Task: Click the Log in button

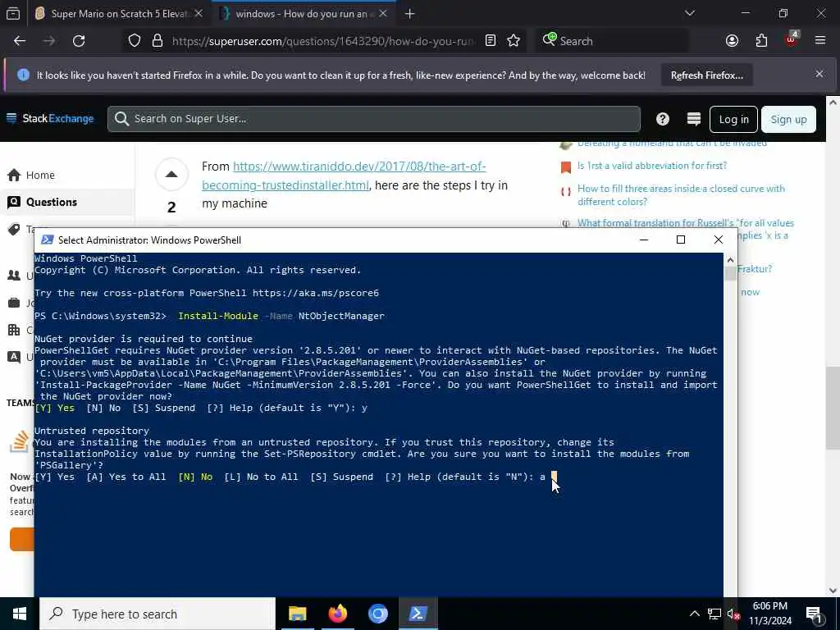Action: click(x=733, y=119)
